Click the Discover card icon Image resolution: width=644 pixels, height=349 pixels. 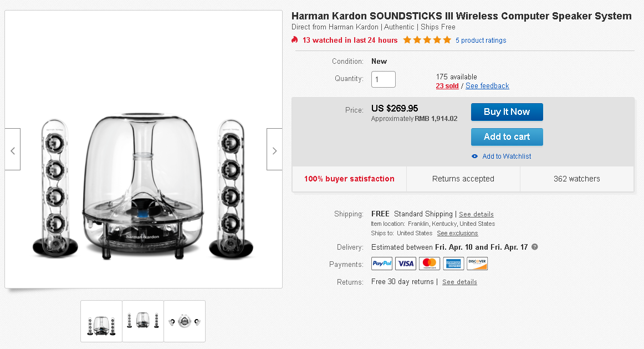pos(477,264)
